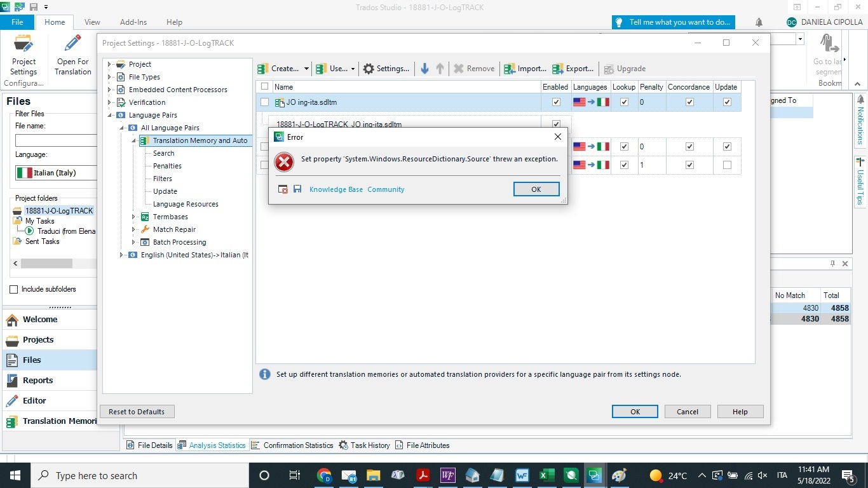Click the File name filter field
The image size is (868, 488).
click(x=56, y=140)
